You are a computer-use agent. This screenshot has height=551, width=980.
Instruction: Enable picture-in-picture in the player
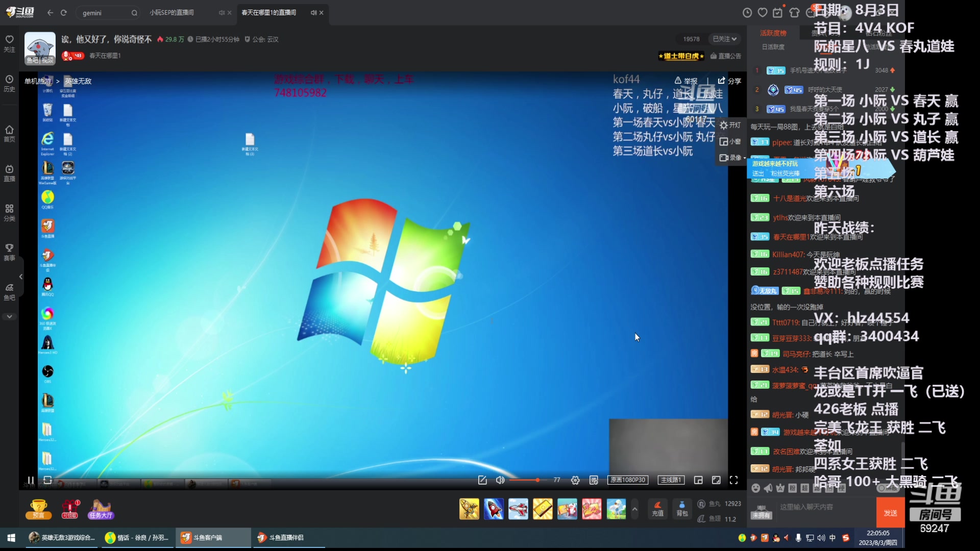coord(698,480)
